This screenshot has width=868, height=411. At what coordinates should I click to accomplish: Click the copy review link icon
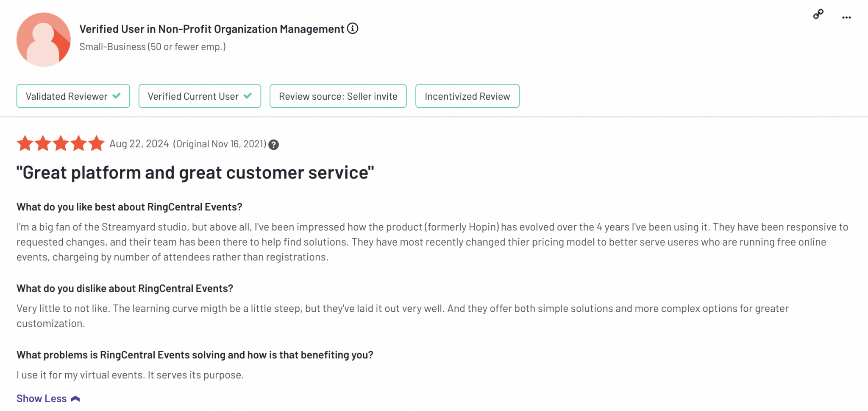tap(818, 14)
